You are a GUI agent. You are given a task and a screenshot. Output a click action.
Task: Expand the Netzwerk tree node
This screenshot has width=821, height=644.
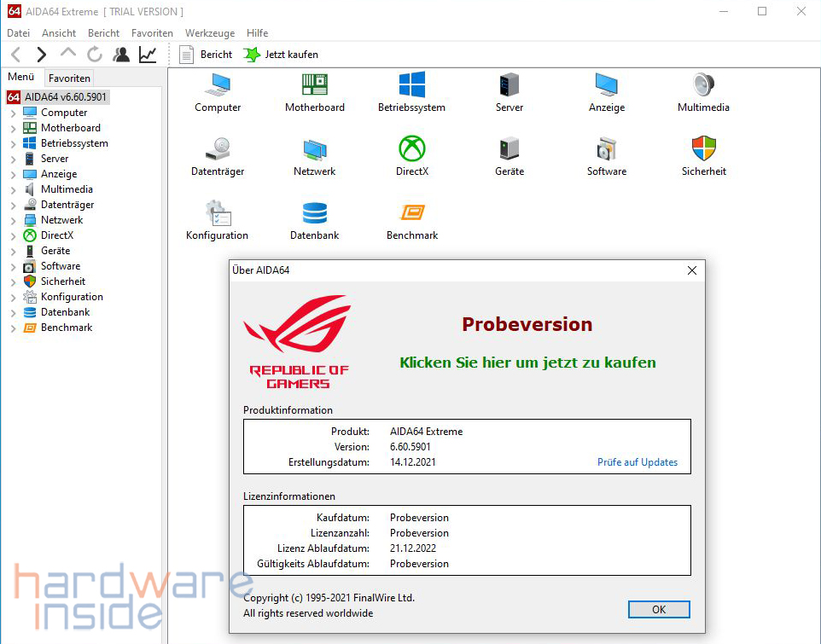[x=14, y=220]
